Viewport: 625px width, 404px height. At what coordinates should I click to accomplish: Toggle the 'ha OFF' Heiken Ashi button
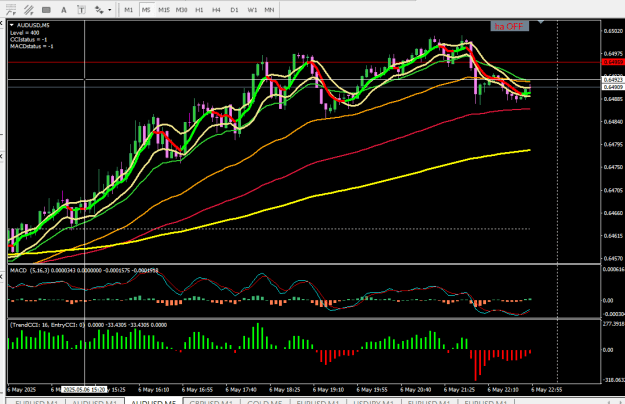click(x=509, y=26)
